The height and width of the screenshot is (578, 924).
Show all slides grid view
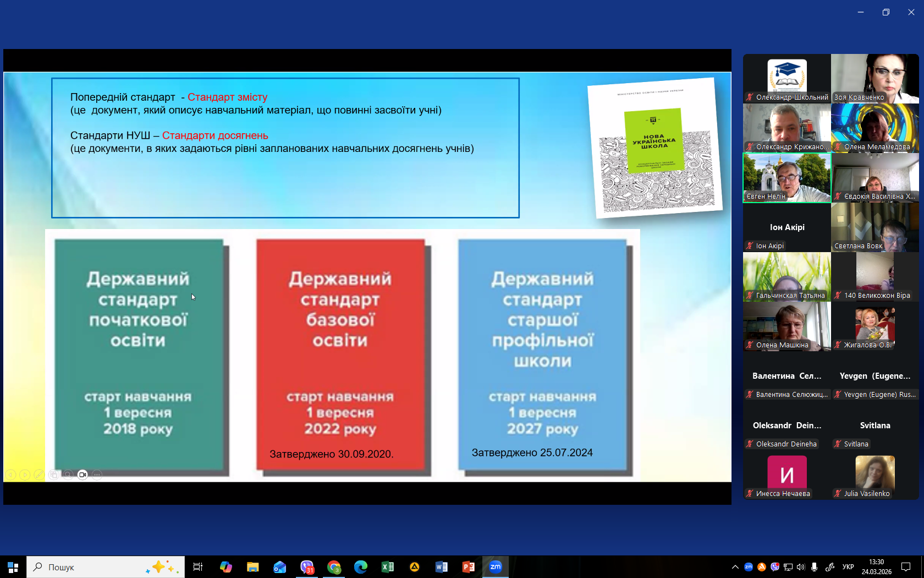coord(53,475)
